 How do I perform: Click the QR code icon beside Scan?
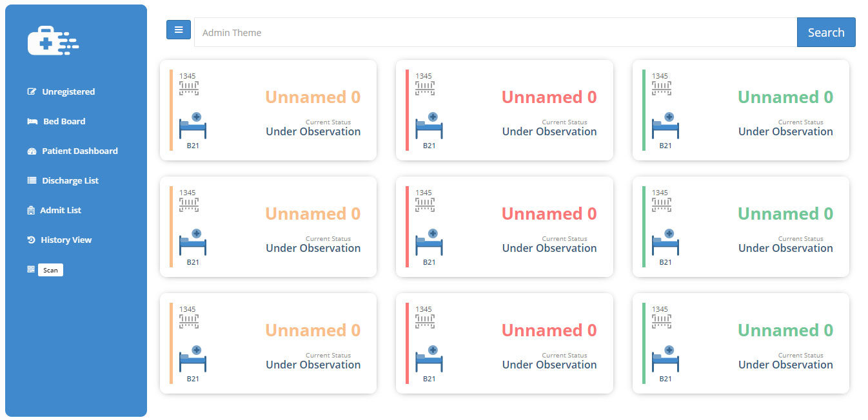pyautogui.click(x=31, y=269)
